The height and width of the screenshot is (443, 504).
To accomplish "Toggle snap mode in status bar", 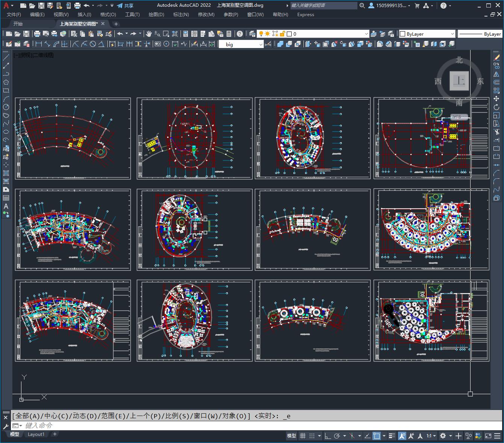I will [x=312, y=436].
